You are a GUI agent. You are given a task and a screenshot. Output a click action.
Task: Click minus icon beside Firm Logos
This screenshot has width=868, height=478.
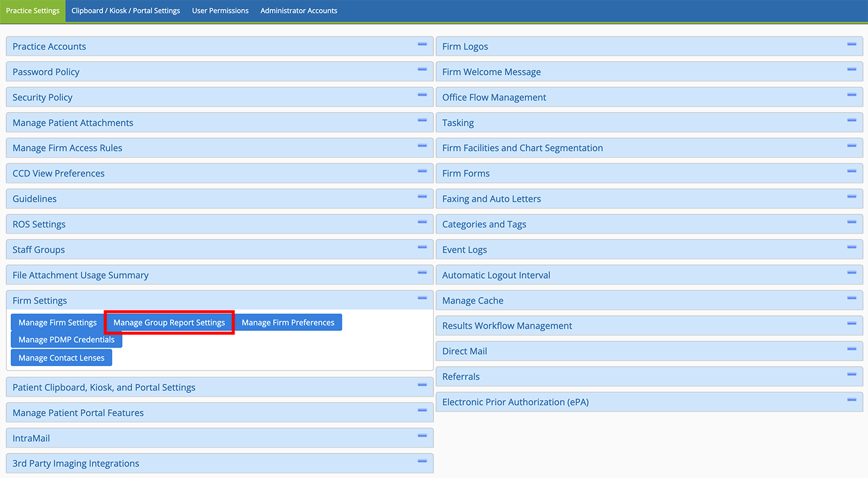coord(851,45)
